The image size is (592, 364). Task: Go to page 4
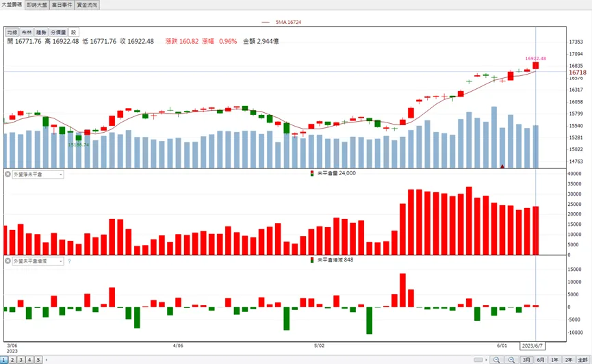point(29,360)
